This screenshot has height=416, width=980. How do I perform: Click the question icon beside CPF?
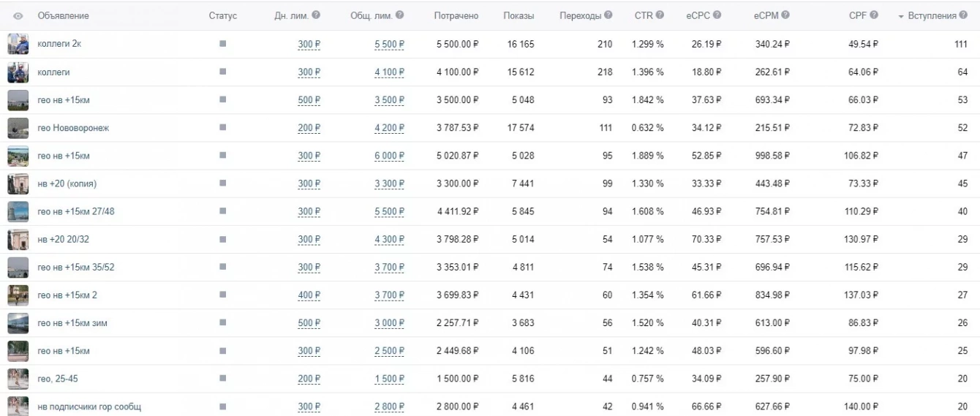pos(874,15)
